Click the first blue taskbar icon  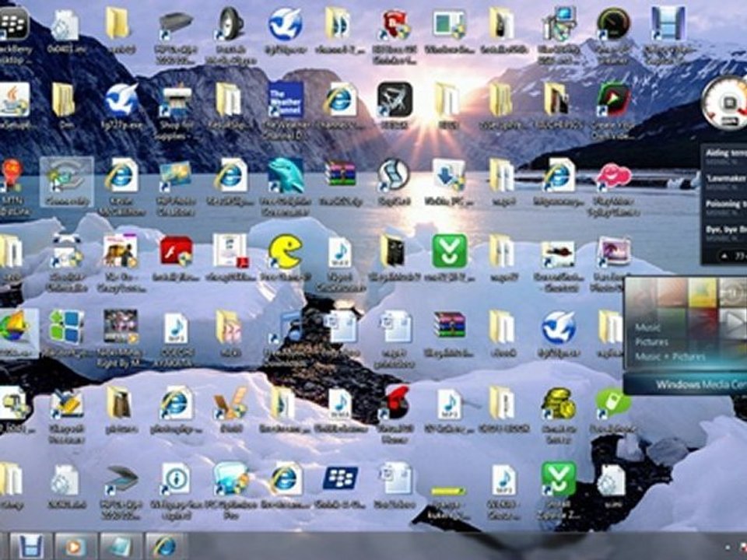tap(30, 546)
